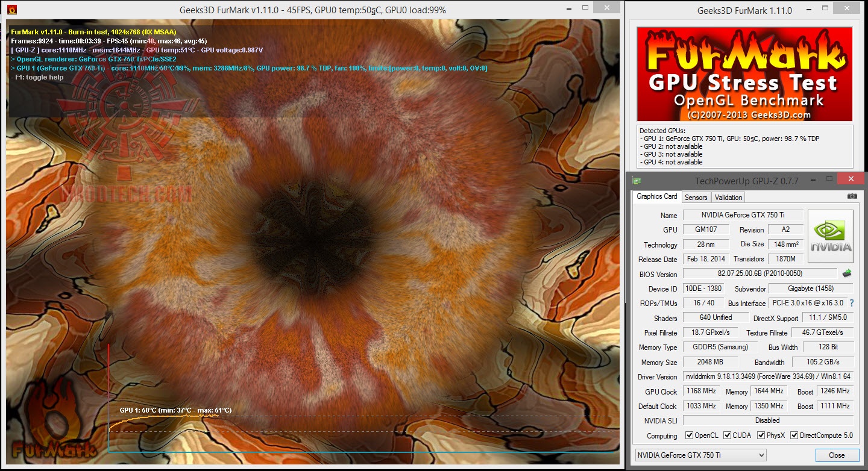
Task: Click the Name field showing NVIDIA GeForce GTX 750 Ti
Action: (x=743, y=215)
